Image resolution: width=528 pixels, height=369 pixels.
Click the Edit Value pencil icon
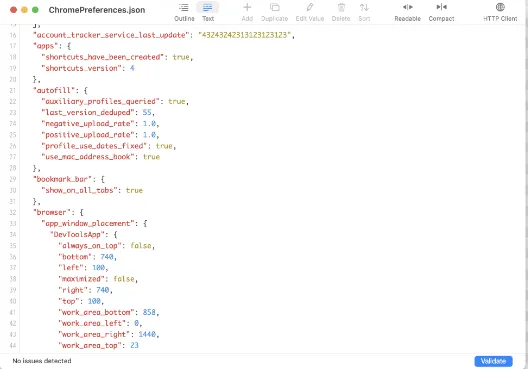[310, 12]
